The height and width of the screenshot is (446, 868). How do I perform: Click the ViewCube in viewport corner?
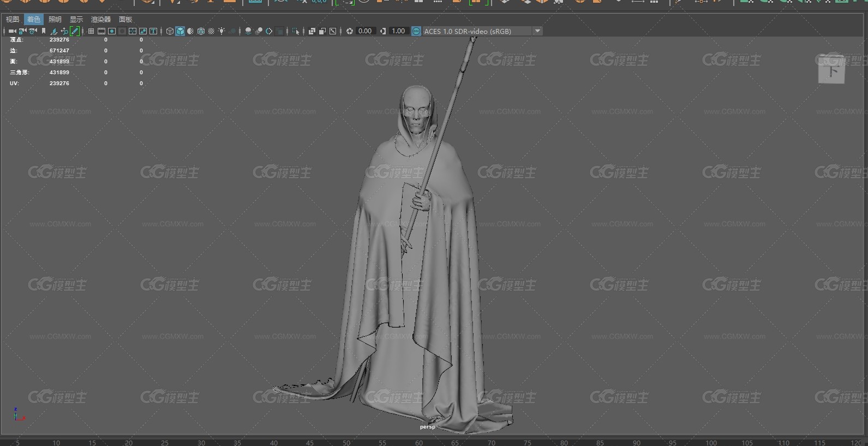[831, 69]
